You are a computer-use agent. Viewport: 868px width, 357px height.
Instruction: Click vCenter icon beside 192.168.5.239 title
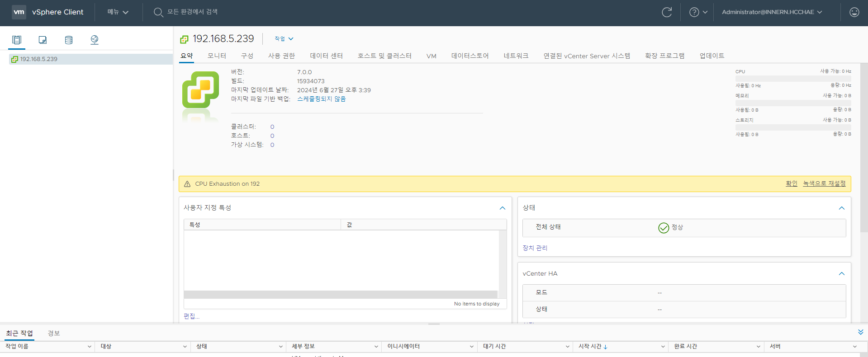184,39
